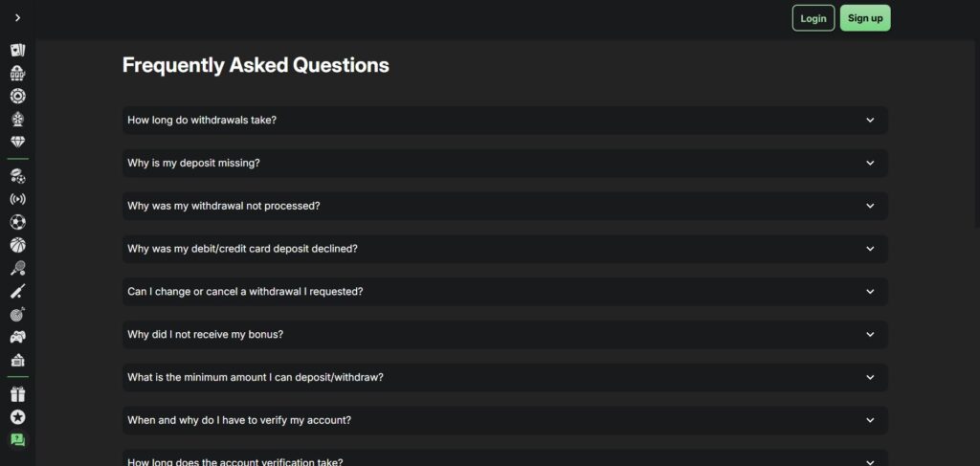Image resolution: width=980 pixels, height=466 pixels.
Task: Open the playing cards casino icon
Action: pyautogui.click(x=17, y=50)
